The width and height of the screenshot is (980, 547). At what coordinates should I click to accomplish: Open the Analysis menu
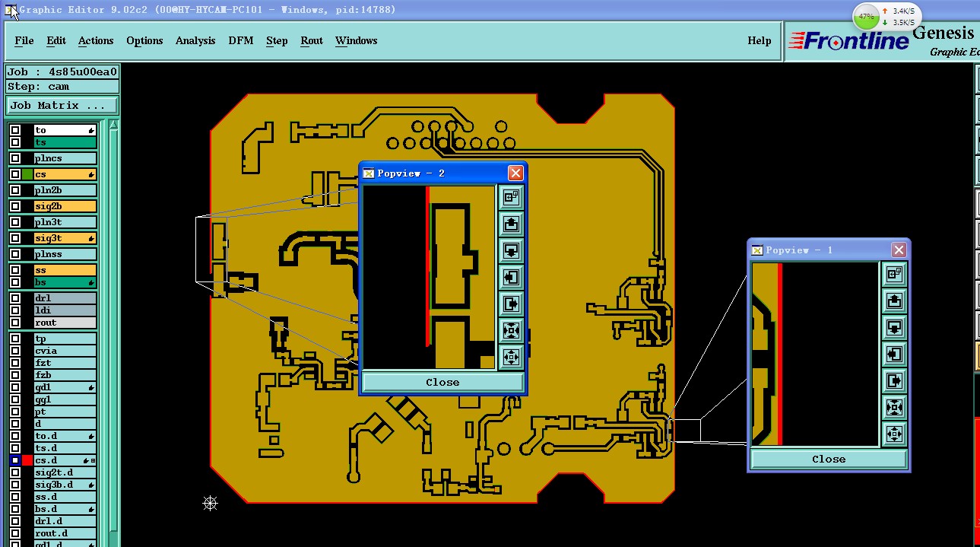coord(195,41)
